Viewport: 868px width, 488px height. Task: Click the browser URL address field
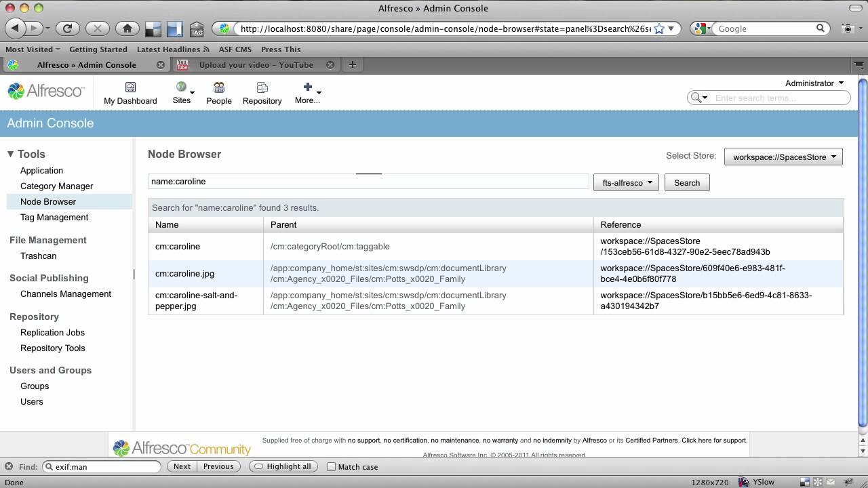click(x=444, y=28)
